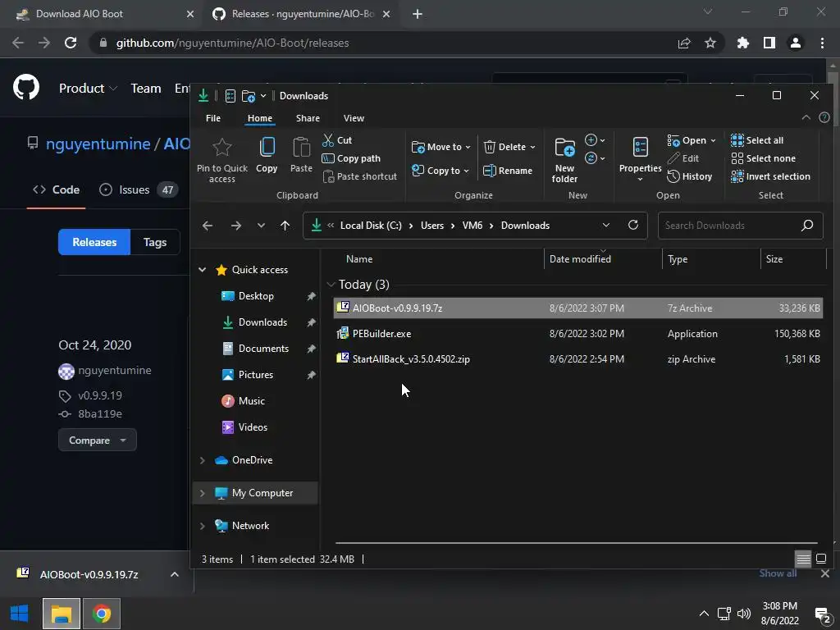Collapse Quick access tree node
Viewport: 840px width, 630px height.
tap(203, 269)
